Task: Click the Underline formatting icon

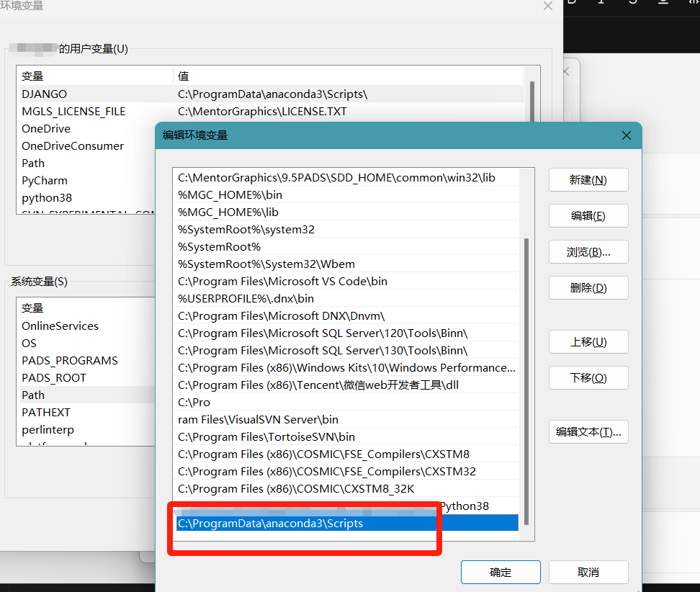Action: pyautogui.click(x=664, y=4)
